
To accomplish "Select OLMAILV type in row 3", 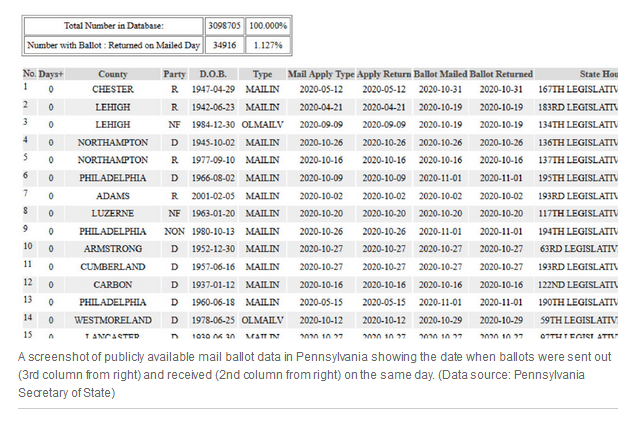I will pos(262,125).
